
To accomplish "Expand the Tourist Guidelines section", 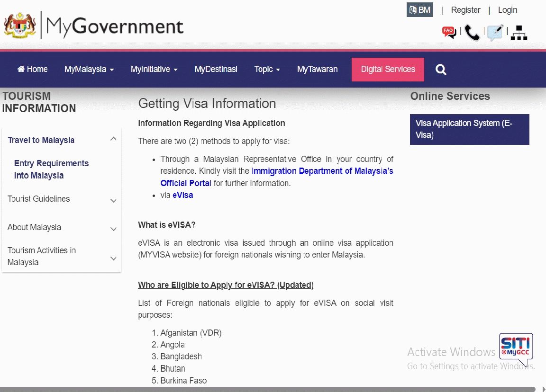I will 113,200.
